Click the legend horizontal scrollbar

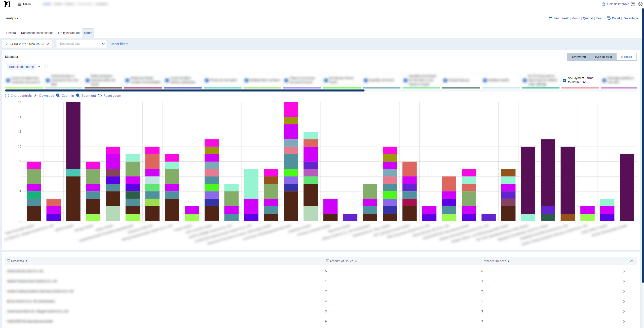click(x=185, y=90)
